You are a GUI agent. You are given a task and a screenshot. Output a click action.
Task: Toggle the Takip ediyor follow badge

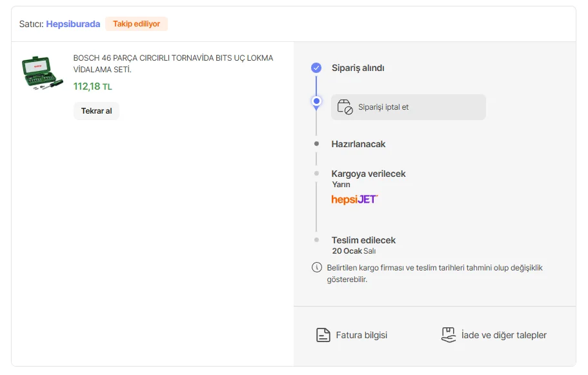[136, 24]
